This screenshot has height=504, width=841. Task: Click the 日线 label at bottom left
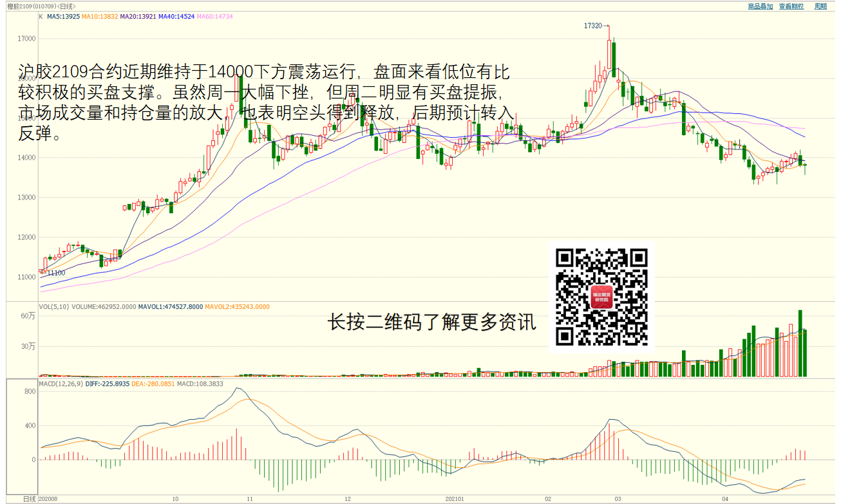(x=30, y=499)
